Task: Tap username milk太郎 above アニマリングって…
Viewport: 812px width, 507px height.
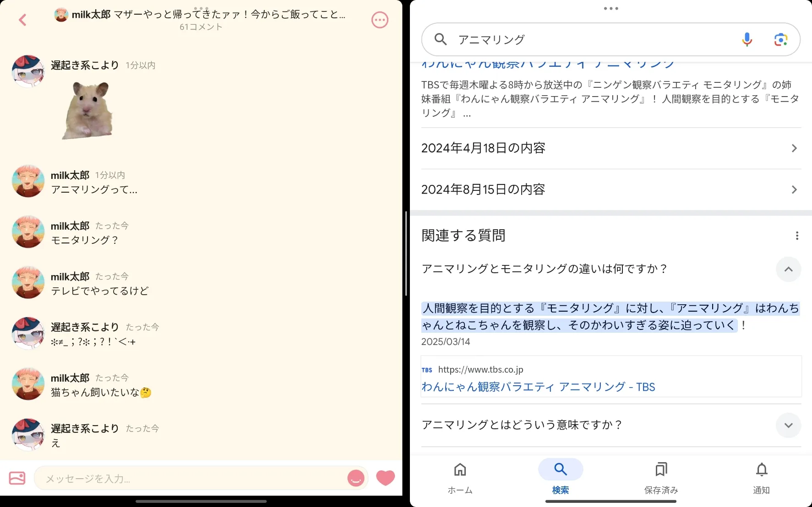Action: 70,175
